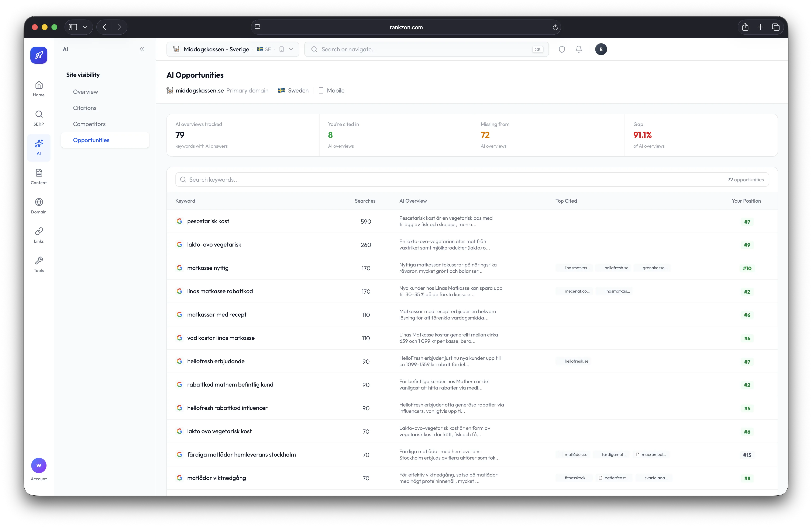Click the search magnifier in keyword search

tap(183, 180)
